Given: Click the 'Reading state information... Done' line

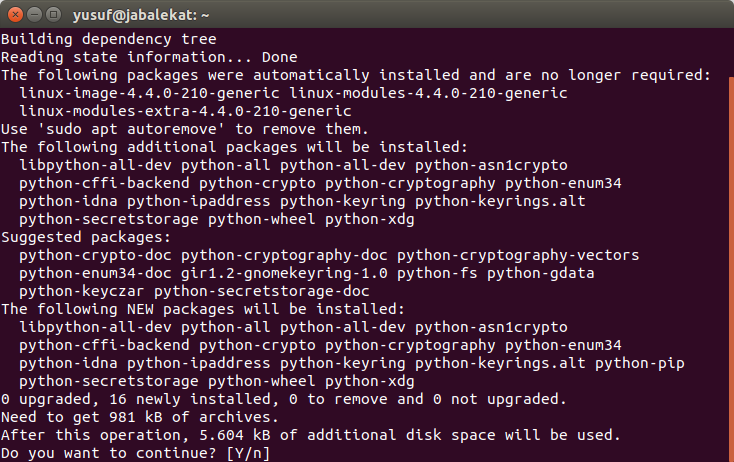Looking at the screenshot, I should pyautogui.click(x=149, y=57).
